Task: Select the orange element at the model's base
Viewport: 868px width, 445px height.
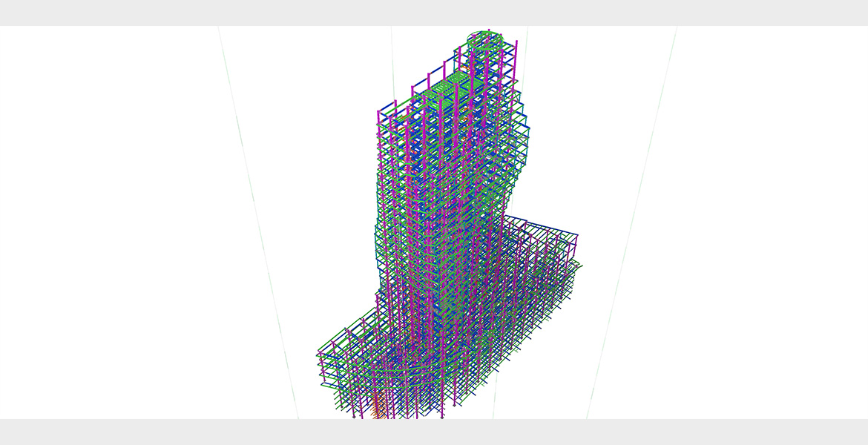Action: pos(378,412)
